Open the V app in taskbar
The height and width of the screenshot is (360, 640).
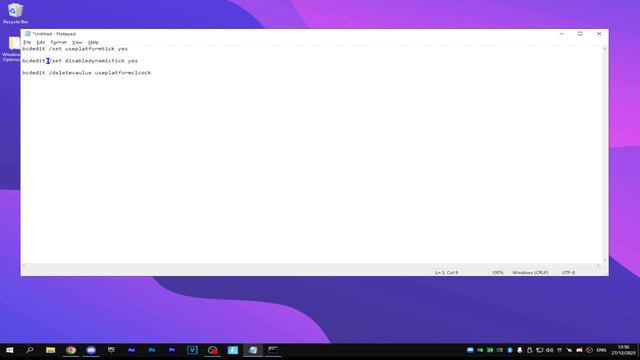click(192, 350)
